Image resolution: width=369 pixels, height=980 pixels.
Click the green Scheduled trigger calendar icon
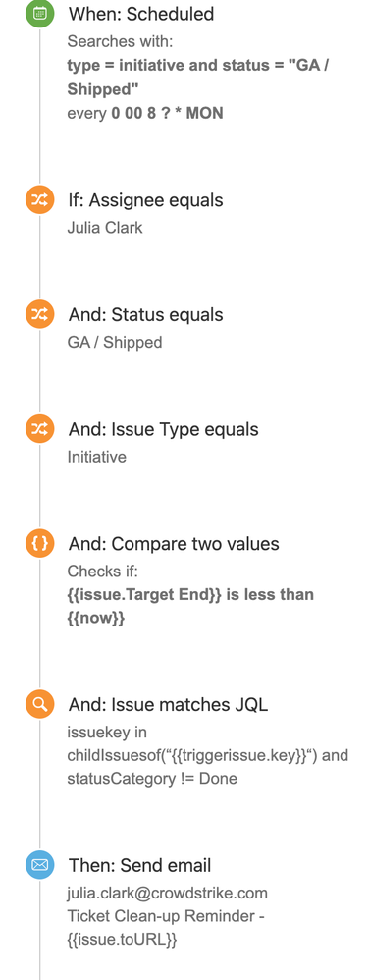click(40, 14)
